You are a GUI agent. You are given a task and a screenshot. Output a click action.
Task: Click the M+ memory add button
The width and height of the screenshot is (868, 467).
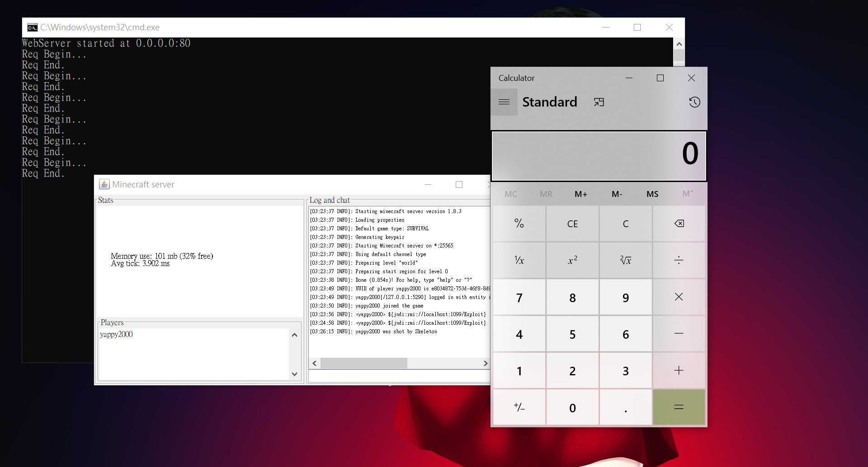click(581, 194)
